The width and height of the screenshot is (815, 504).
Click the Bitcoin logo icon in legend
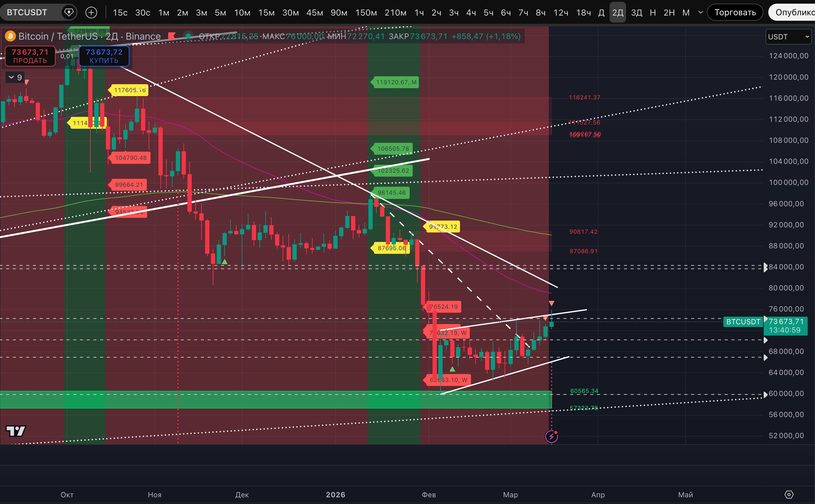pyautogui.click(x=10, y=36)
